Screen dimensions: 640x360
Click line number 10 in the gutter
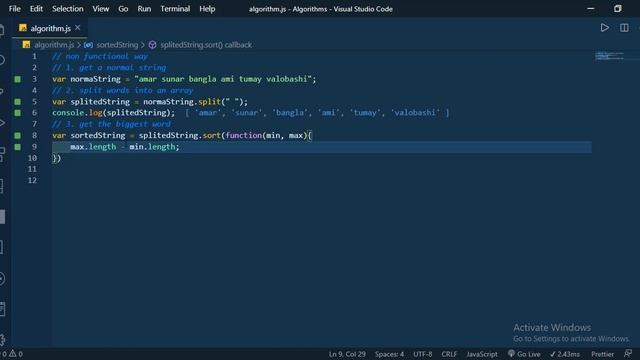pyautogui.click(x=32, y=158)
